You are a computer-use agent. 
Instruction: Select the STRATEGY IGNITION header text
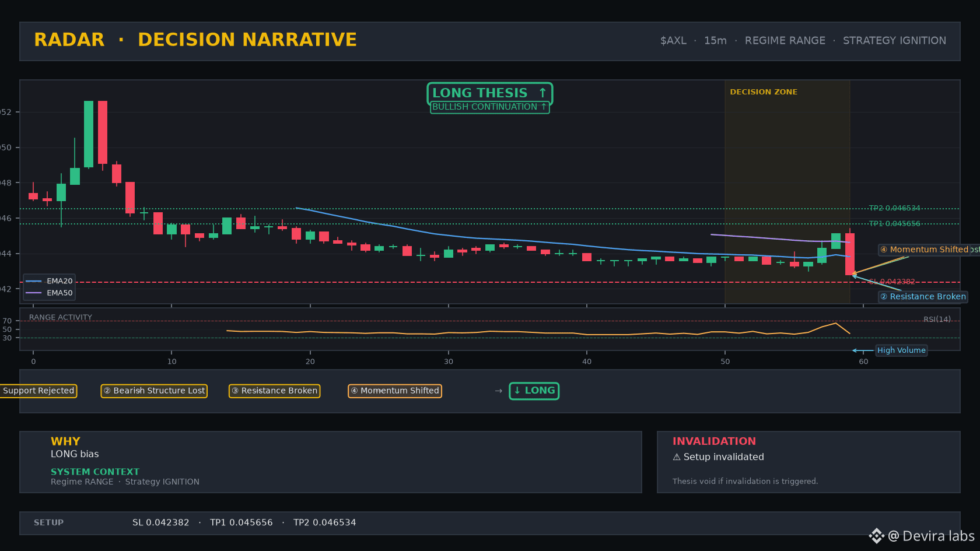[x=894, y=41]
